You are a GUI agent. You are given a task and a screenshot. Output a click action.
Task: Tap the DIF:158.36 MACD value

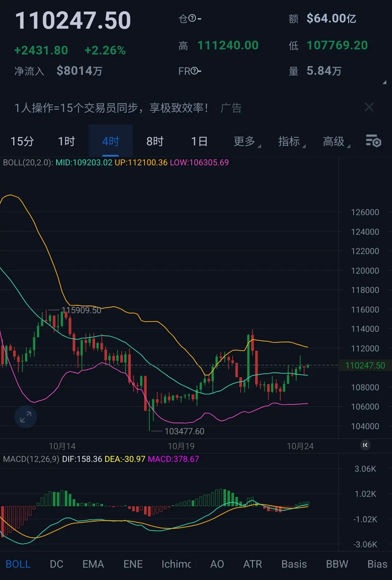(x=82, y=459)
